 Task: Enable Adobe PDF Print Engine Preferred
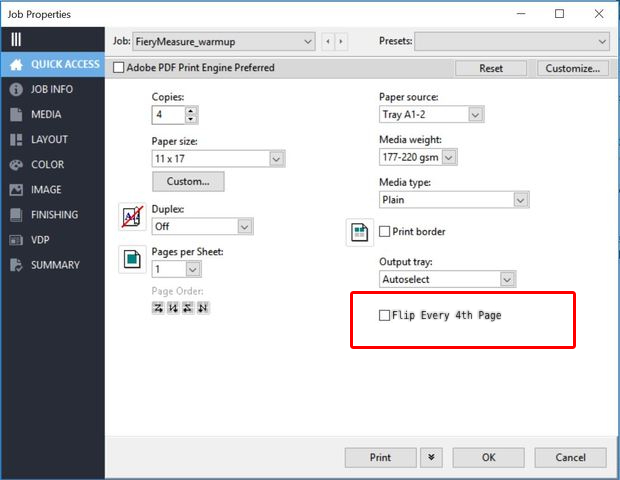click(x=118, y=68)
